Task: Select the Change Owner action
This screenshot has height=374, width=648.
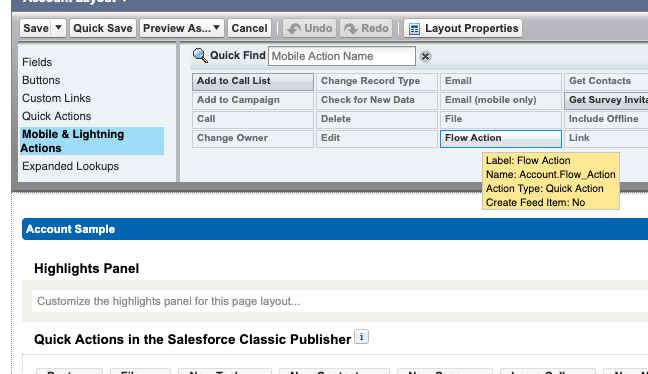Action: (253, 138)
